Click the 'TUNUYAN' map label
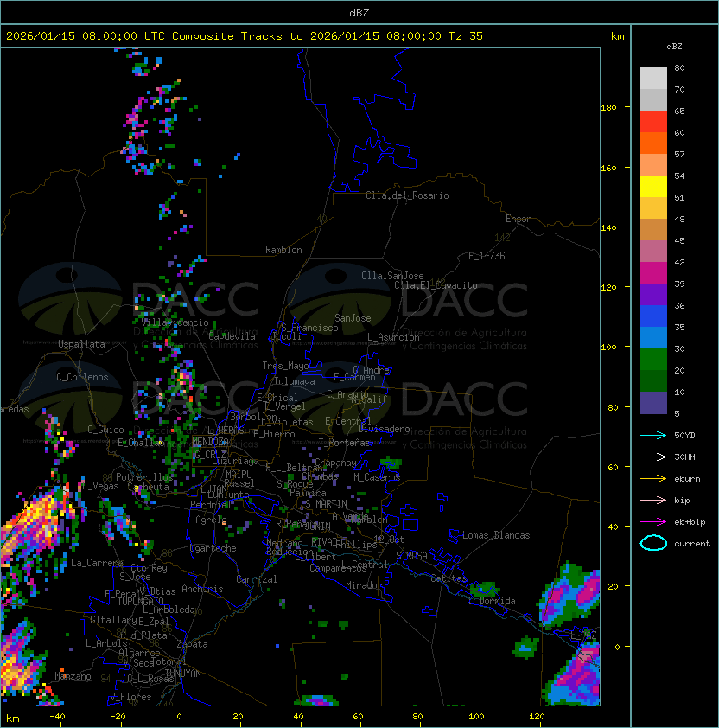 click(x=183, y=674)
